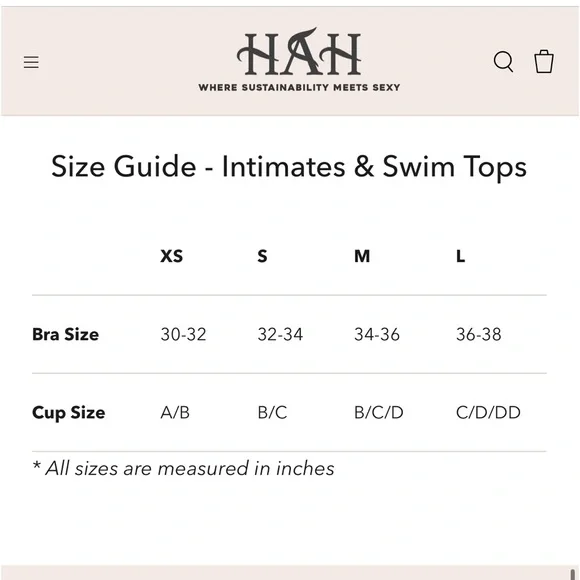Viewport: 580px width, 580px height.
Task: Open the shopping bag cart
Action: (x=544, y=61)
